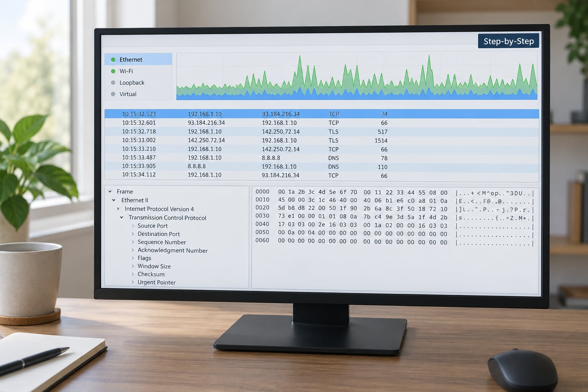Click the Wi-Fi interface green status dot
The image size is (588, 392).
coord(113,71)
